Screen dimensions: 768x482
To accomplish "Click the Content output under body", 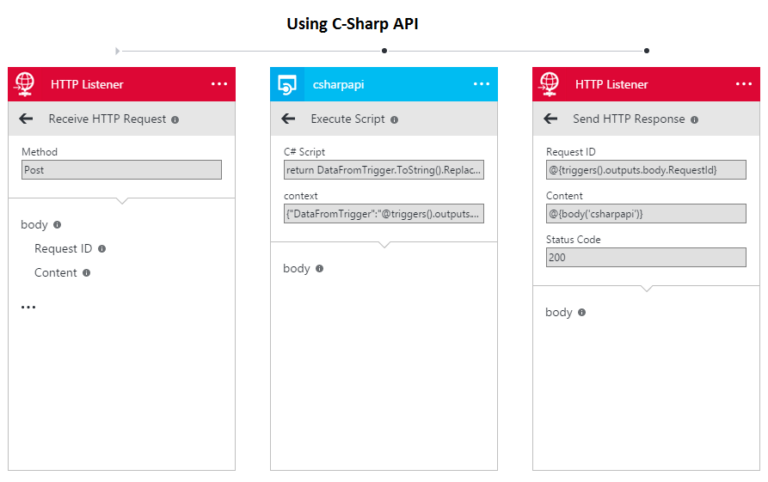I will click(x=55, y=273).
